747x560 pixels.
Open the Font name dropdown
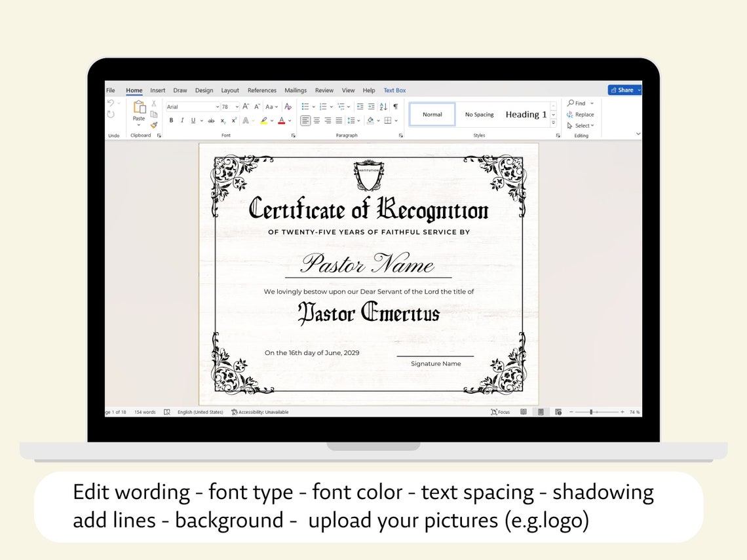[x=218, y=105]
